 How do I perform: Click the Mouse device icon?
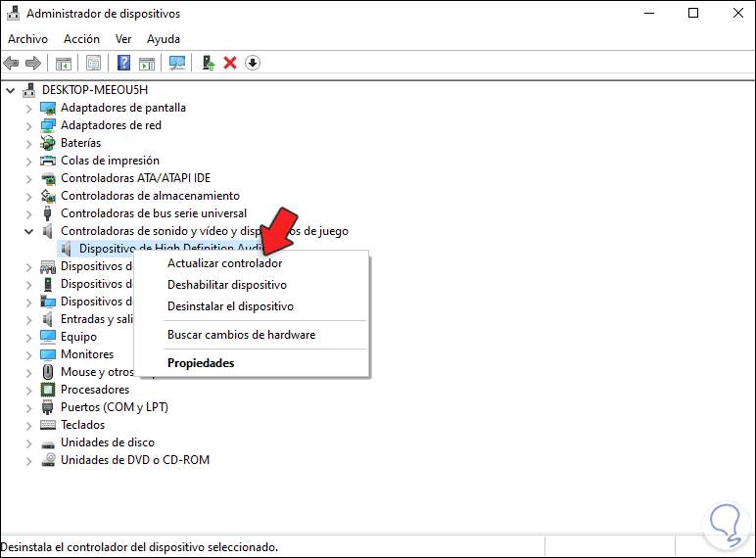[x=48, y=372]
